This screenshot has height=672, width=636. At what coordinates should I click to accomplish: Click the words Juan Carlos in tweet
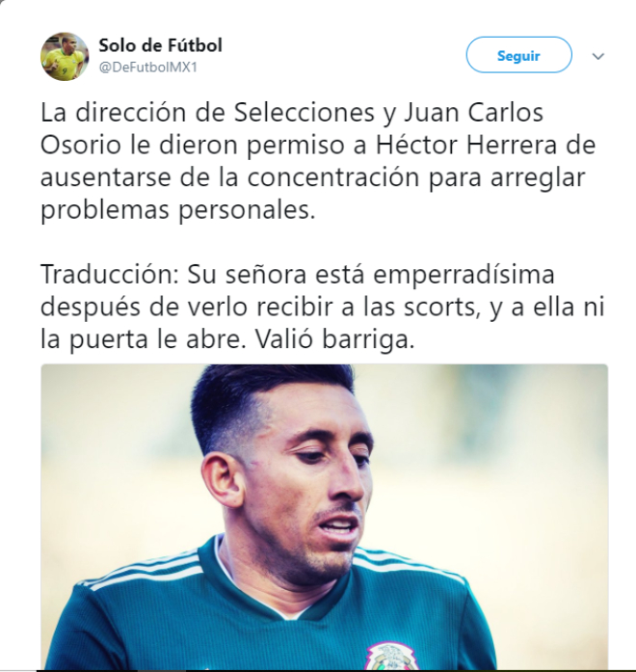pyautogui.click(x=474, y=113)
